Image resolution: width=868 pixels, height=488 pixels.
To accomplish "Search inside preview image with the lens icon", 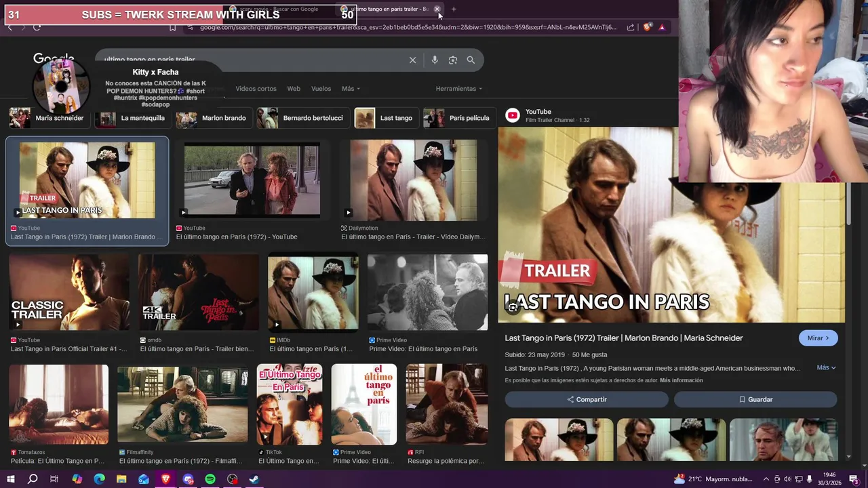I will pyautogui.click(x=513, y=308).
